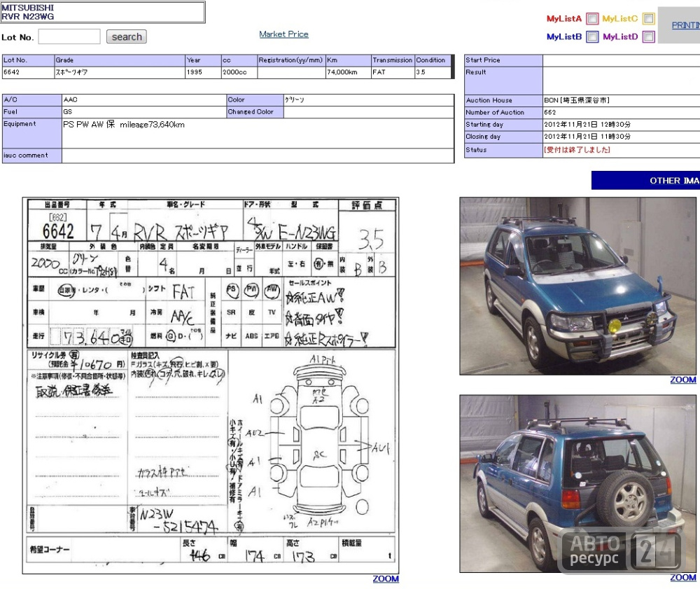Click the PRINTING link
Screen dimensions: 700x589
pos(686,25)
